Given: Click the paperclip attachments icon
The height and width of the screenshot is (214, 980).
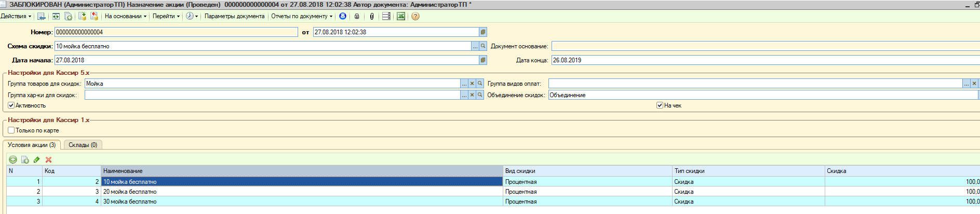Looking at the screenshot, I should pos(372,16).
